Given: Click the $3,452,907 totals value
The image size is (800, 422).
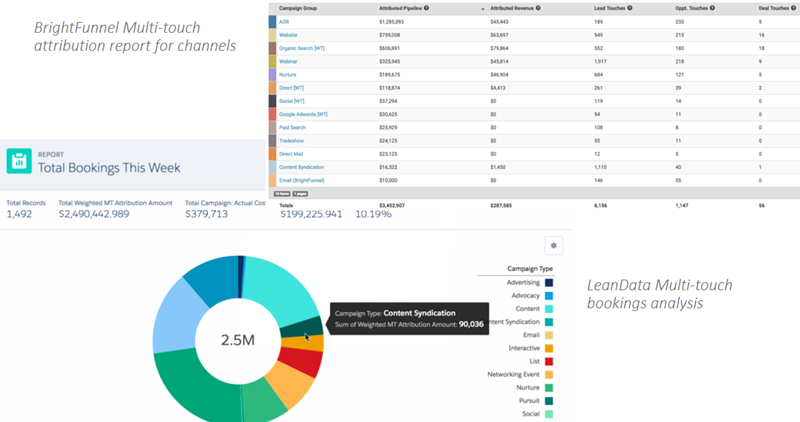Looking at the screenshot, I should (x=392, y=206).
